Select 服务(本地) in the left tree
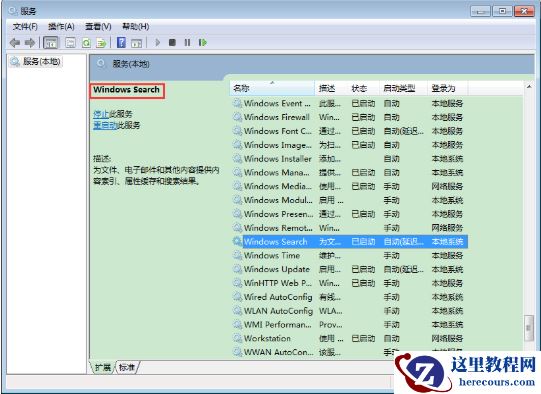The width and height of the screenshot is (541, 394). click(x=36, y=62)
